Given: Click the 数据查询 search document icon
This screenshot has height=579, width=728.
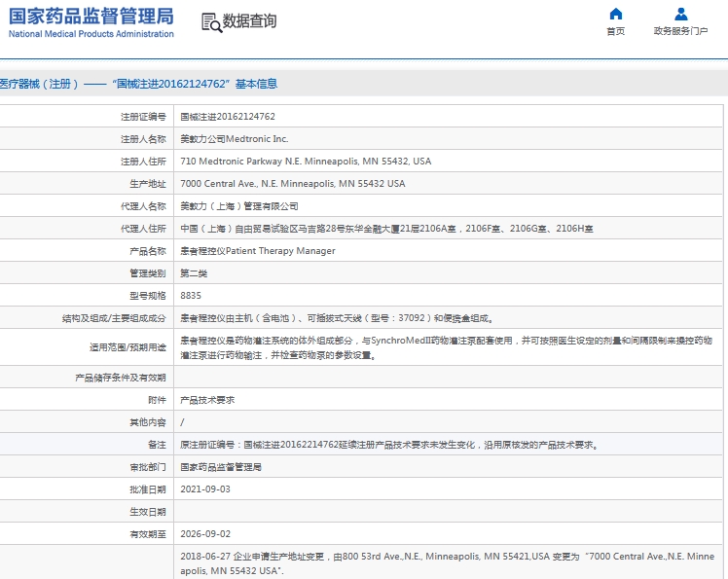Looking at the screenshot, I should click(211, 22).
